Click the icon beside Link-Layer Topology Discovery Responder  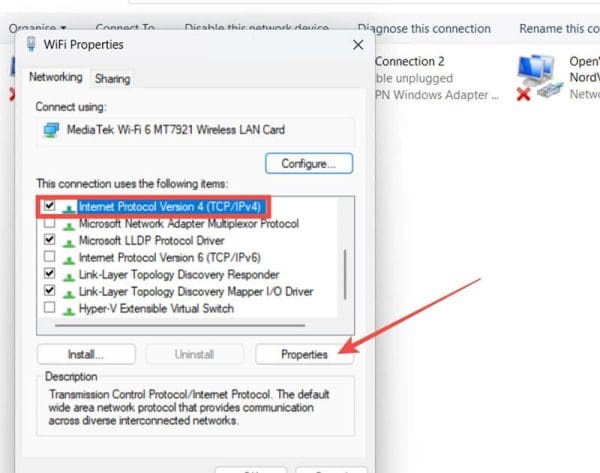click(67, 275)
